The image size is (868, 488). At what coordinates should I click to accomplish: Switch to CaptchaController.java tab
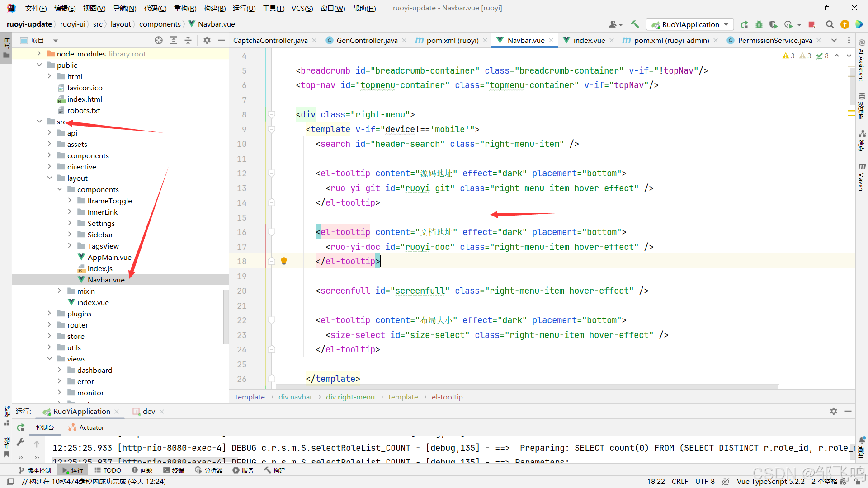(270, 40)
